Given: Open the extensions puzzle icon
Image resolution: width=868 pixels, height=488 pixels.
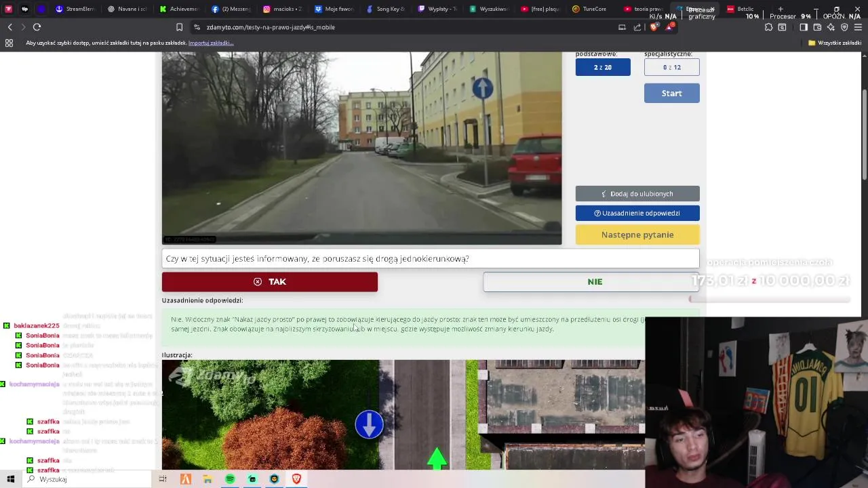Looking at the screenshot, I should point(768,27).
